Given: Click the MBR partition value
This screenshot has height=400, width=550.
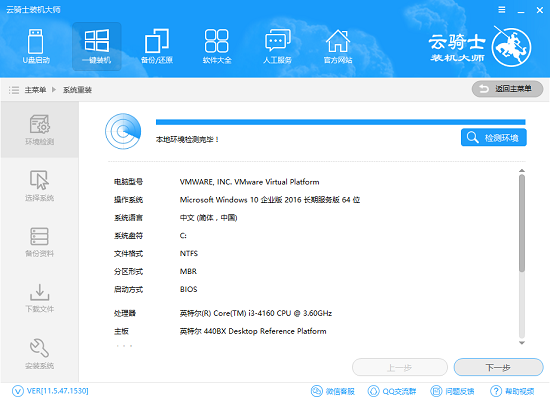Looking at the screenshot, I should pyautogui.click(x=188, y=271).
